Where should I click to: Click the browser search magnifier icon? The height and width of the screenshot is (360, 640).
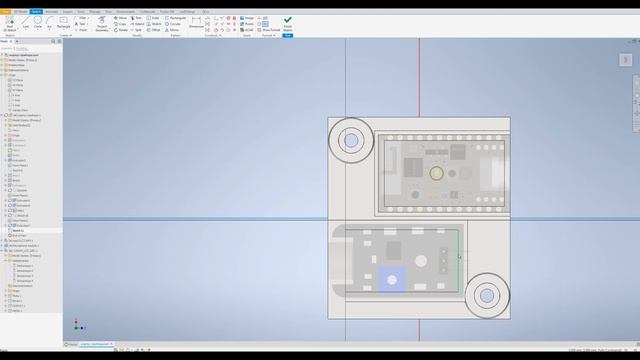53,42
